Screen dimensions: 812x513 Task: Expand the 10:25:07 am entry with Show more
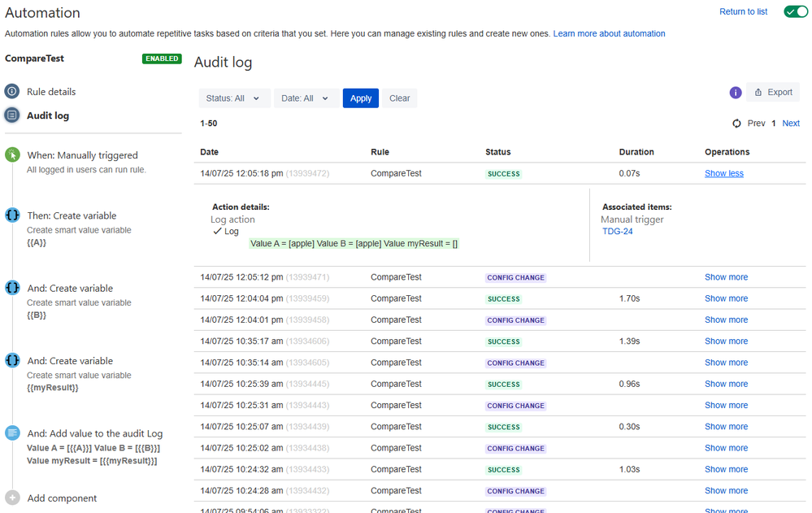[x=726, y=427]
